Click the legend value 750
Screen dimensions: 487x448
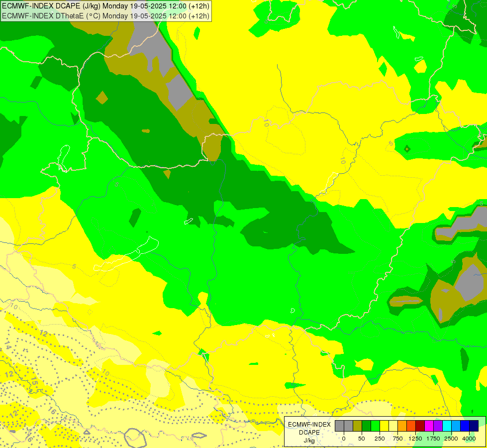[x=397, y=439]
